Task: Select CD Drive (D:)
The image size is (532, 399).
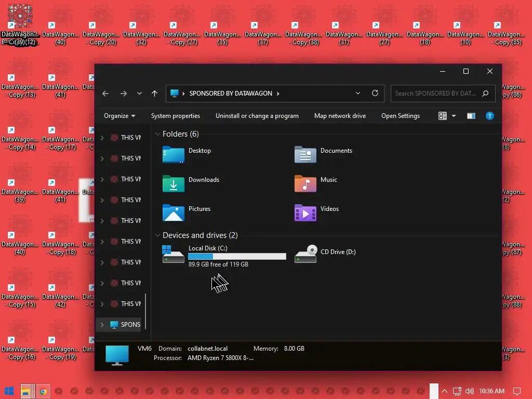Action: pyautogui.click(x=325, y=254)
